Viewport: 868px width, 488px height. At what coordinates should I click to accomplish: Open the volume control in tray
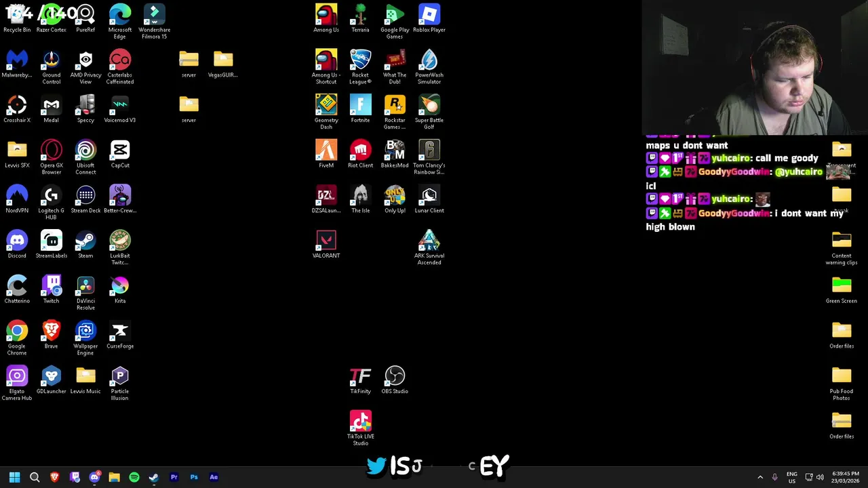point(821,477)
